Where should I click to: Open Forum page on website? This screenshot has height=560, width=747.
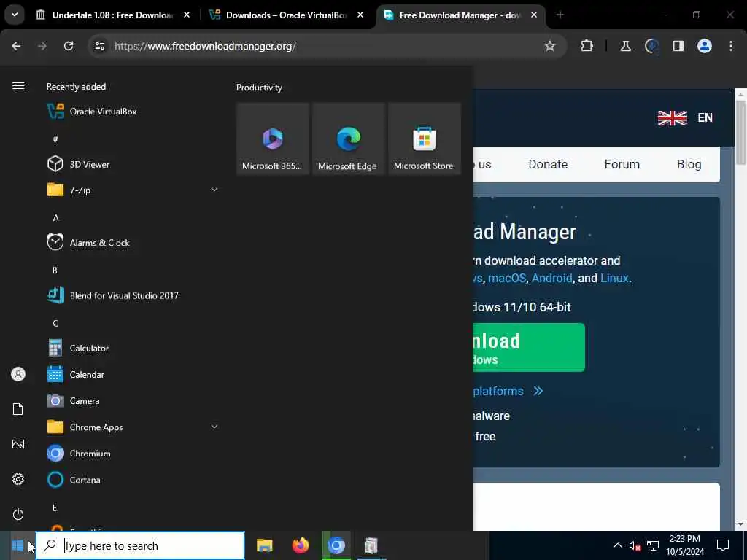[x=622, y=164]
